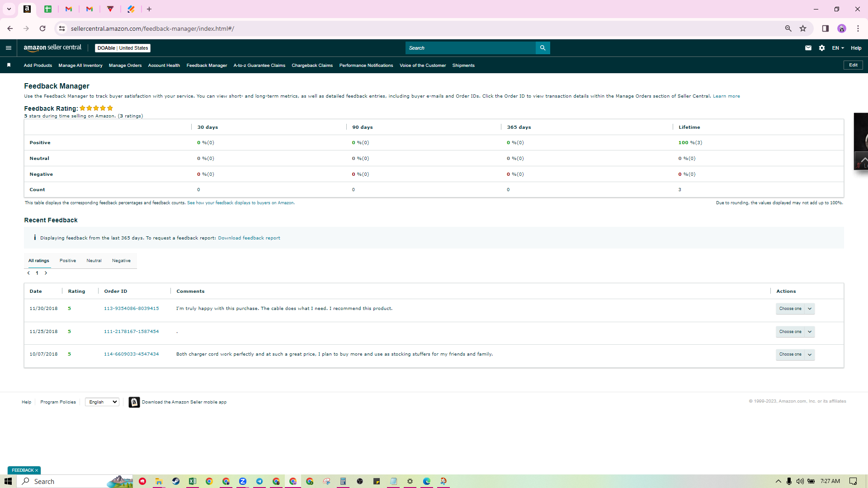Open Zalo app from the taskbar
This screenshot has height=488, width=868.
[243, 481]
